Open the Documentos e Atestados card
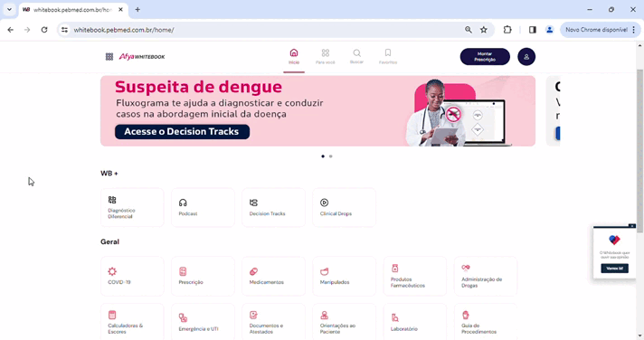Viewport: 644px width, 340px height. pos(273,322)
